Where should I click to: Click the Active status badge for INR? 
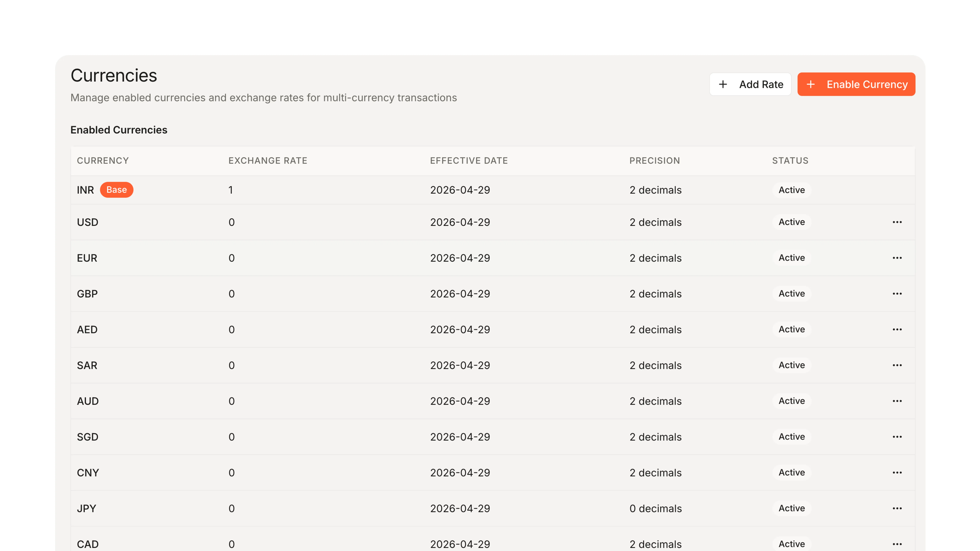792,190
